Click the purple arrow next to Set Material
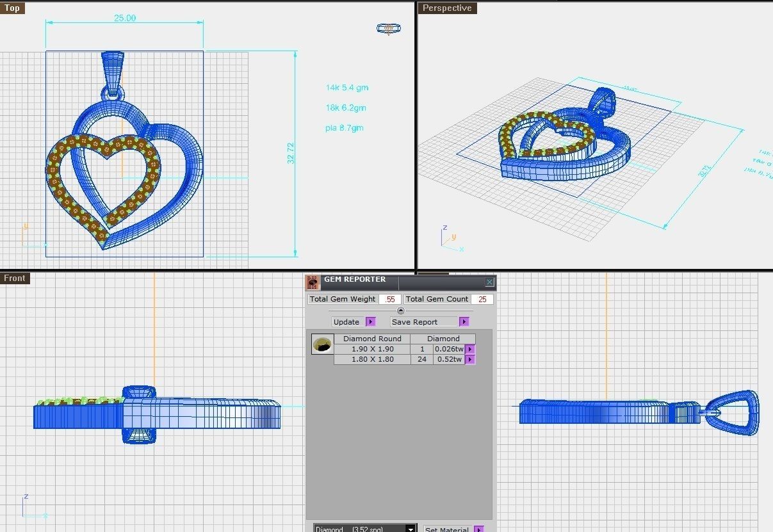The width and height of the screenshot is (773, 532). pos(478,529)
